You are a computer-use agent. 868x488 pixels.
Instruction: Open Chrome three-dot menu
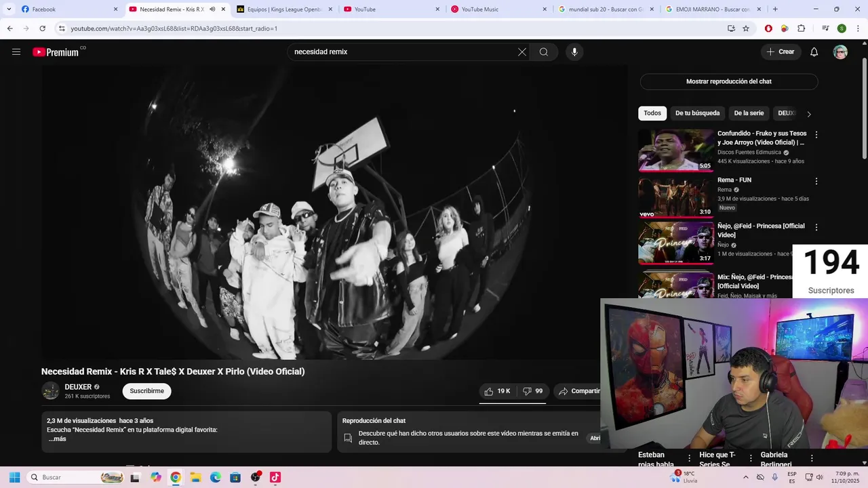858,28
